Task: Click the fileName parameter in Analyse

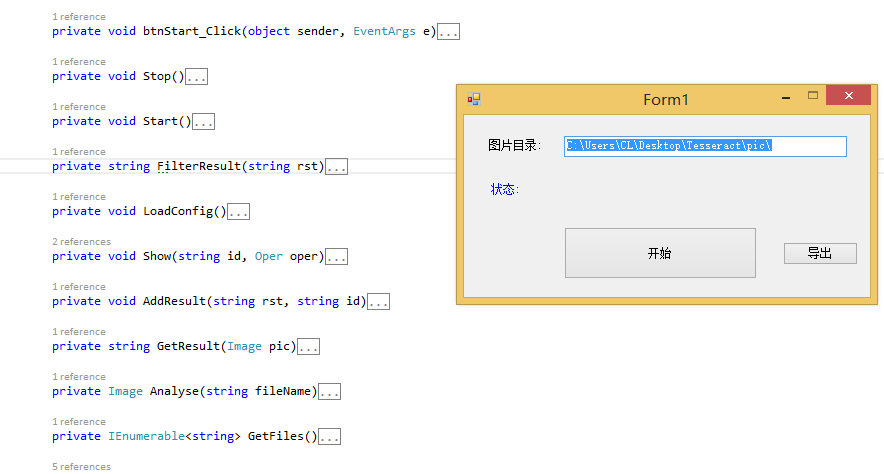Action: [283, 391]
